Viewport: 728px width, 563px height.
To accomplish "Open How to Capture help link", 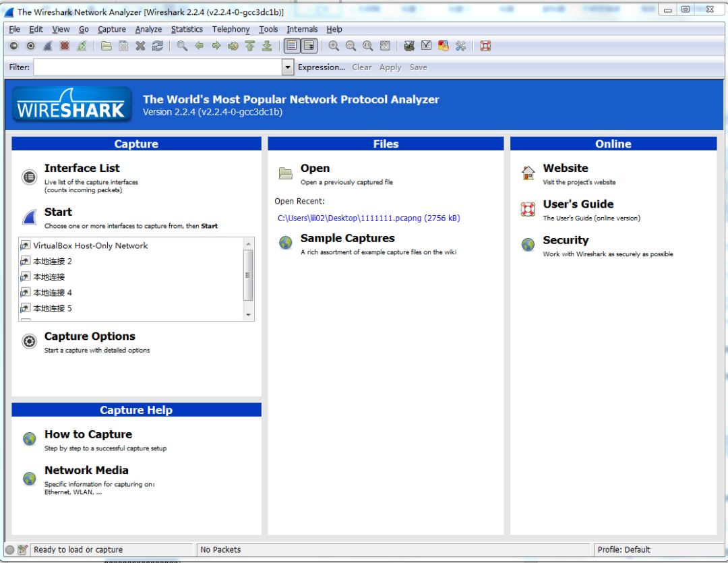I will pyautogui.click(x=88, y=434).
